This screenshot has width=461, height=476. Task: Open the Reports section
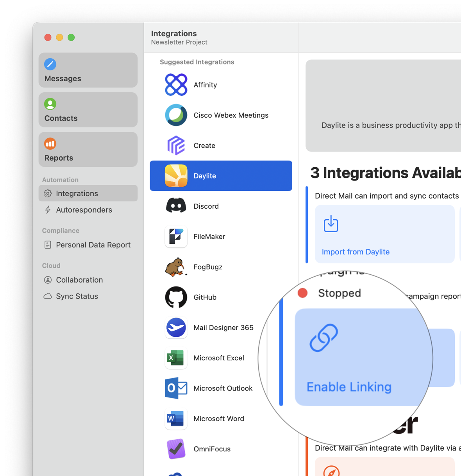(x=88, y=149)
